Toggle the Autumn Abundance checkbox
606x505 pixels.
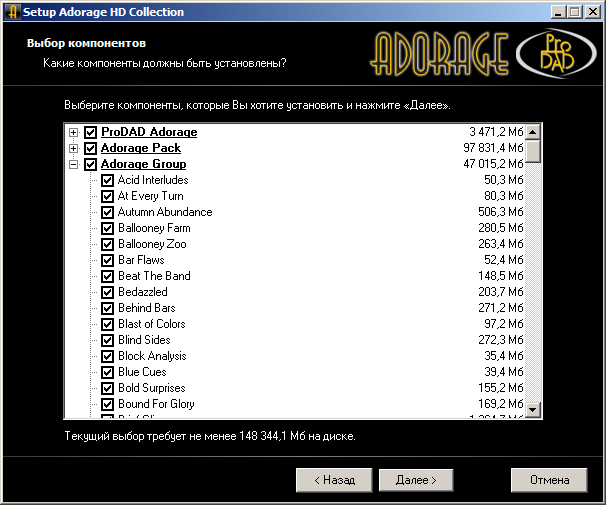point(107,212)
